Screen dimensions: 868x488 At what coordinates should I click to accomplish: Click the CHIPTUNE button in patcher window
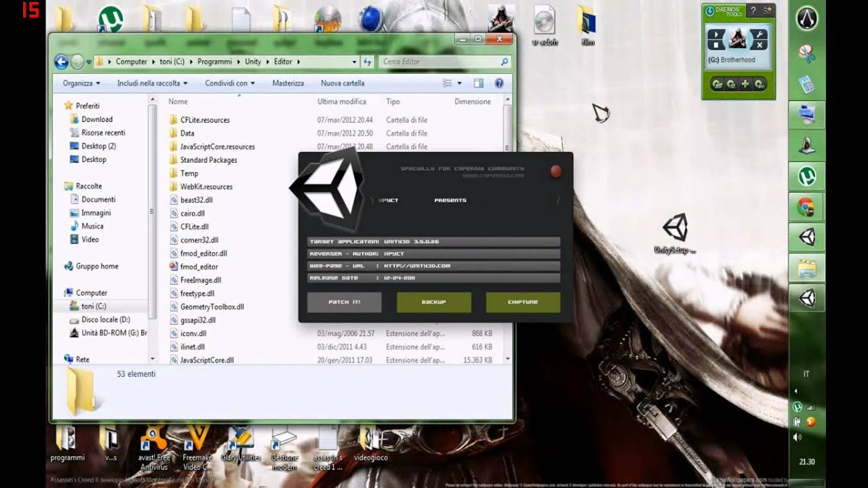[x=523, y=302]
